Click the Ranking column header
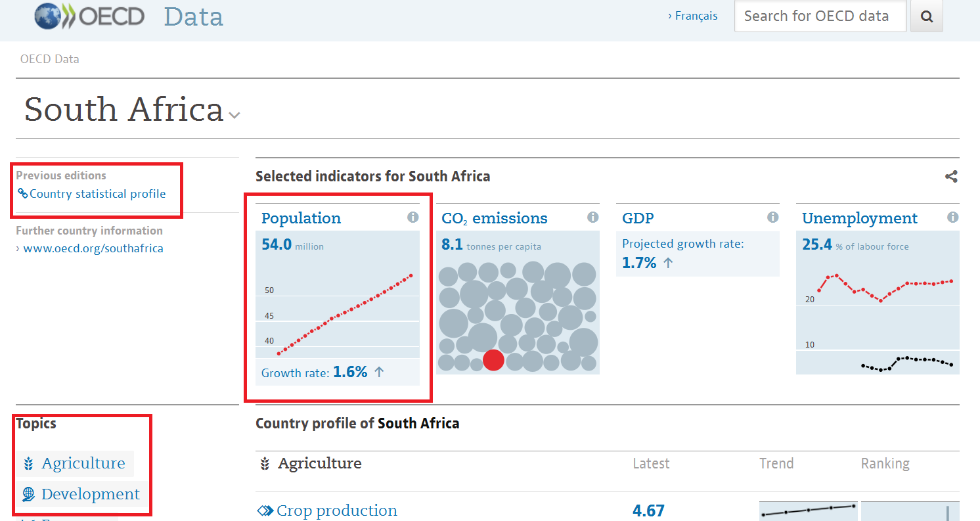This screenshot has height=521, width=980. point(885,464)
